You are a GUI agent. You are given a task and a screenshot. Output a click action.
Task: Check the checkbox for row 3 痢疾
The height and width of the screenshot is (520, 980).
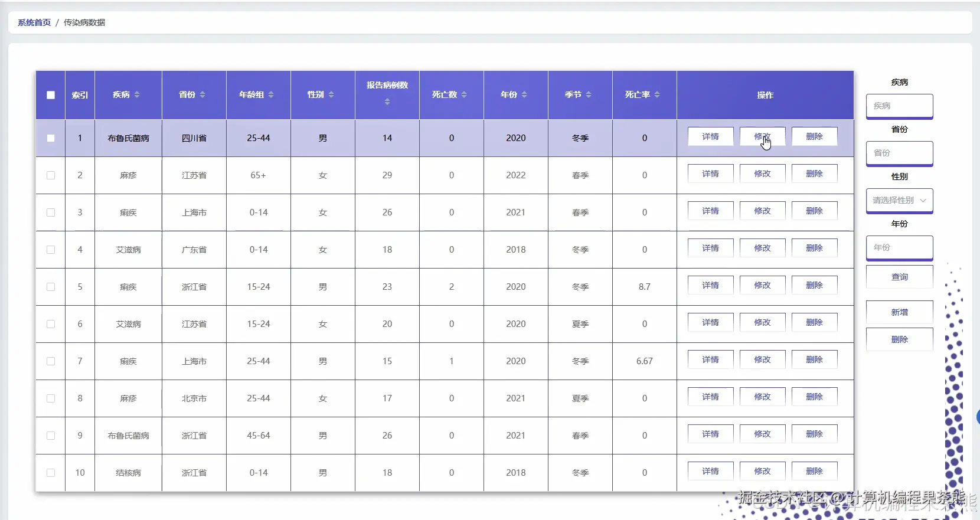pos(51,212)
